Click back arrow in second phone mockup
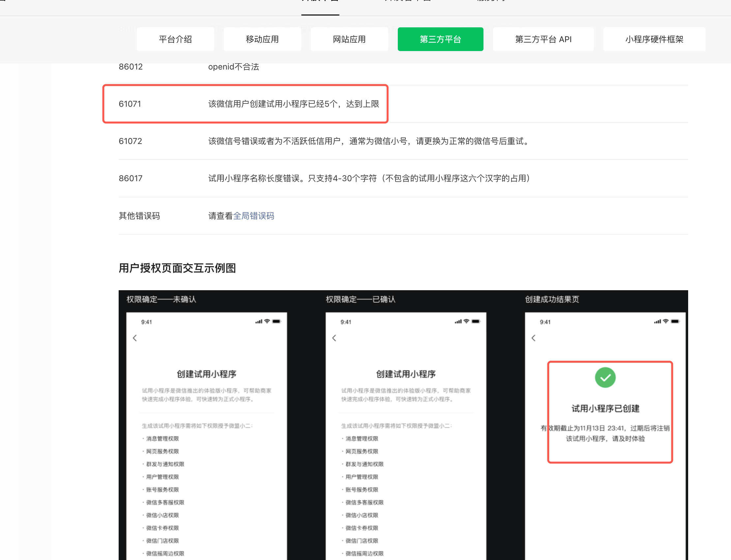The height and width of the screenshot is (560, 731). tap(334, 338)
